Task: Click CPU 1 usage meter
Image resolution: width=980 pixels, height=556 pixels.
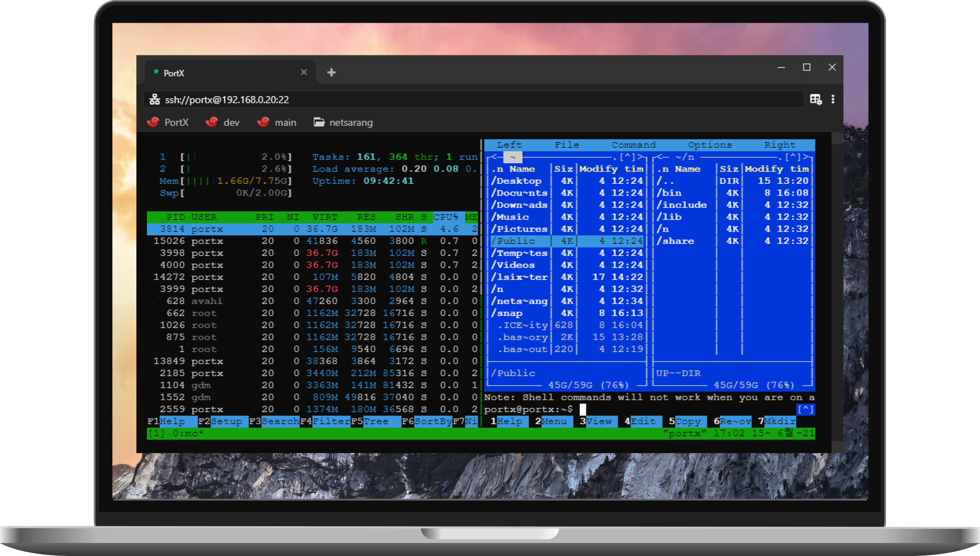Action: (226, 157)
